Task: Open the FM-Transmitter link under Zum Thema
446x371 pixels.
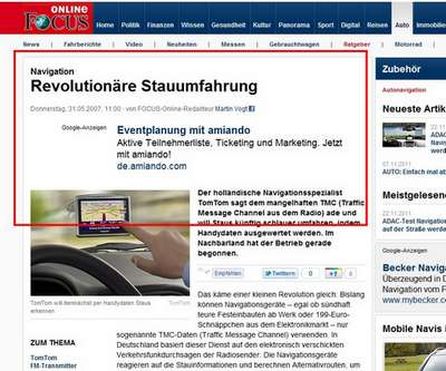Action: (54, 366)
